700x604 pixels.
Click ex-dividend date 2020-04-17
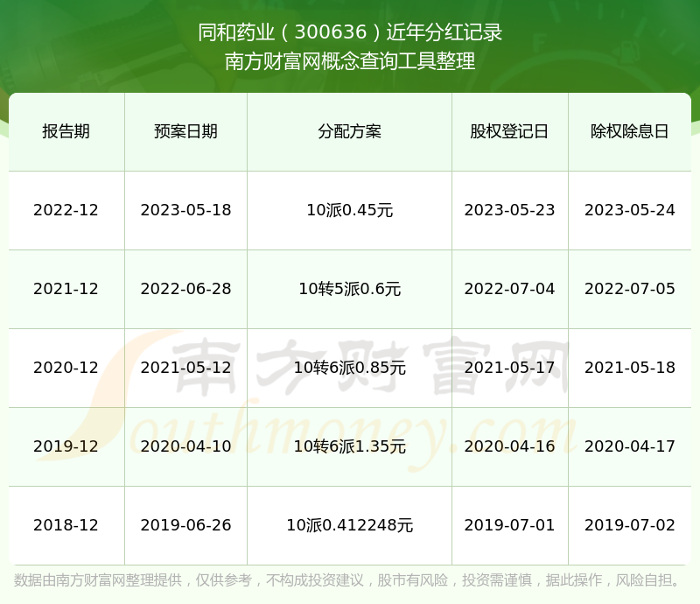coord(629,446)
